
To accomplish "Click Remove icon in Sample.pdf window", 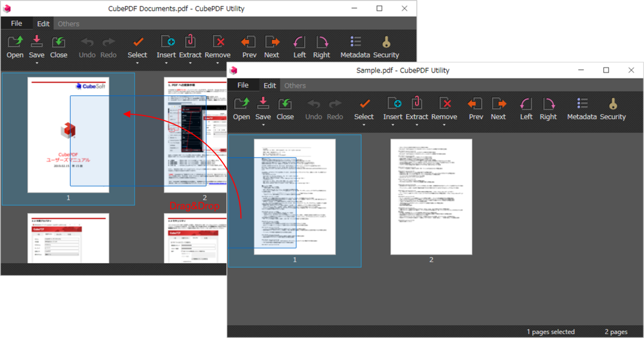I will (x=445, y=103).
